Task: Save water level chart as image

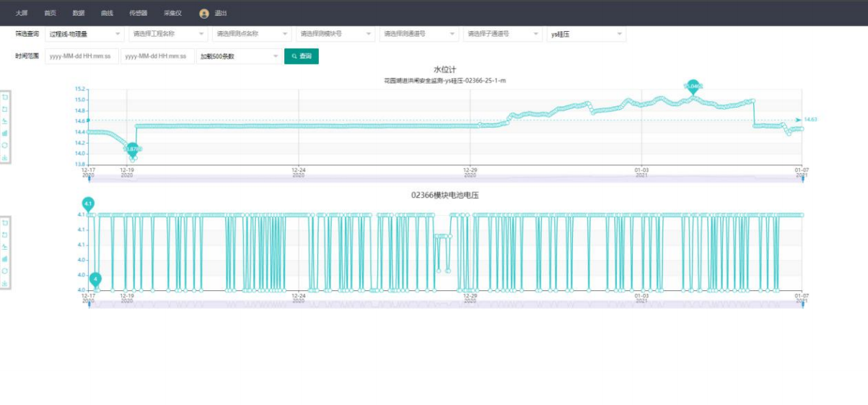Action: (x=5, y=157)
